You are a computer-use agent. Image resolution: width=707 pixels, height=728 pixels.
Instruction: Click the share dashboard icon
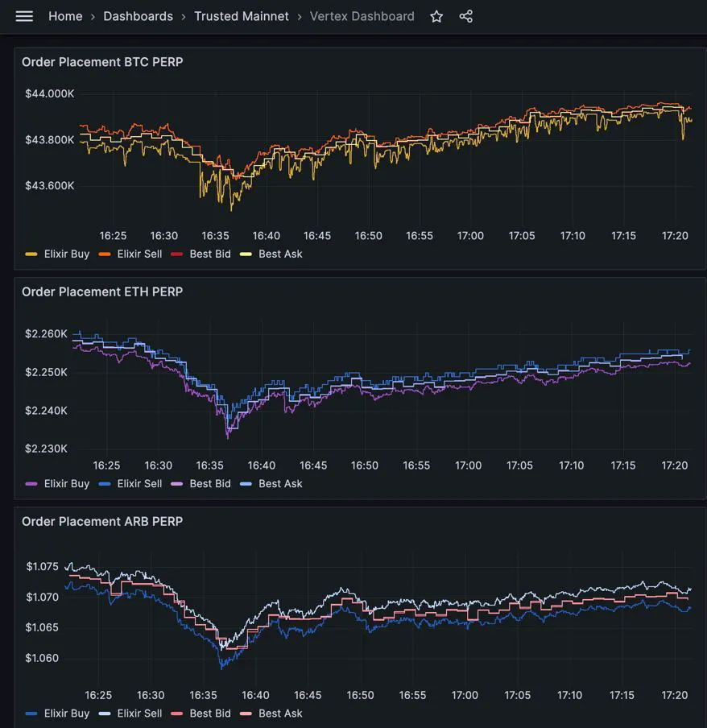(x=465, y=16)
